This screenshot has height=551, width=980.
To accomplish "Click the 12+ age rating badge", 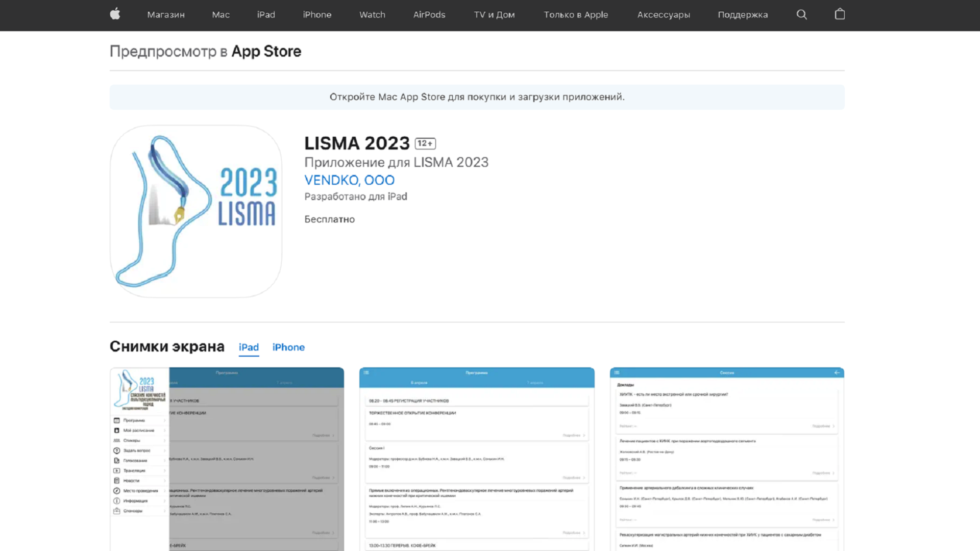I will pyautogui.click(x=425, y=143).
